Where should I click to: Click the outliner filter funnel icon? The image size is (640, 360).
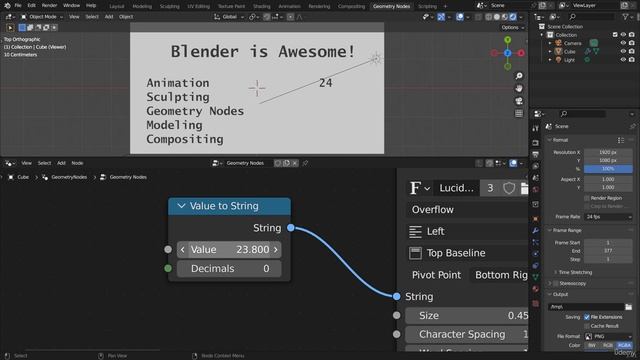pos(625,17)
